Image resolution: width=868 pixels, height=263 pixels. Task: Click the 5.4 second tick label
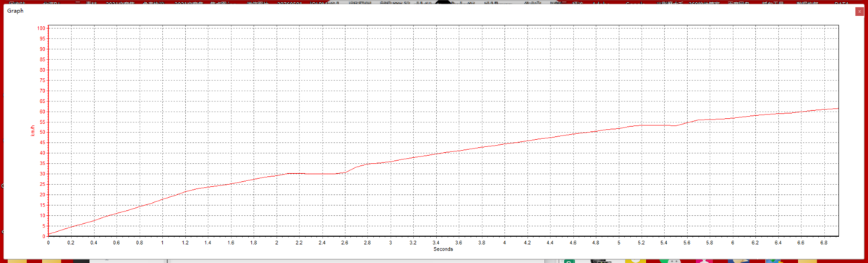(664, 243)
